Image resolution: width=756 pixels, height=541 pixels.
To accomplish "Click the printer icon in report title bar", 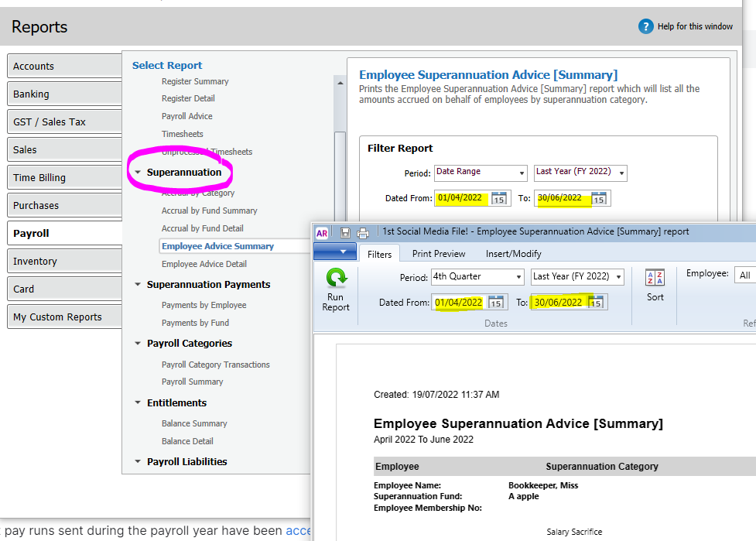I will 362,232.
